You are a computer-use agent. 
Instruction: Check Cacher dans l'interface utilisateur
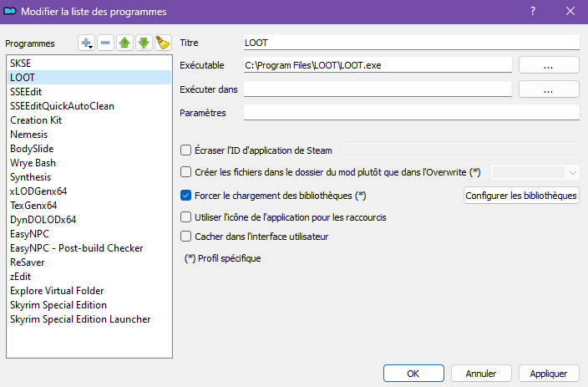tap(185, 237)
